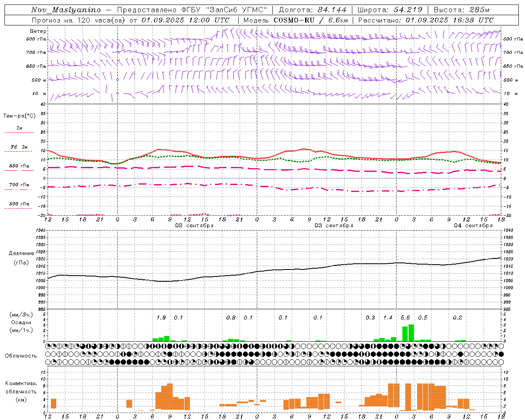The width and height of the screenshot is (525, 420).
Task: Click the 1.9 precipitation value
Action: tap(161, 317)
